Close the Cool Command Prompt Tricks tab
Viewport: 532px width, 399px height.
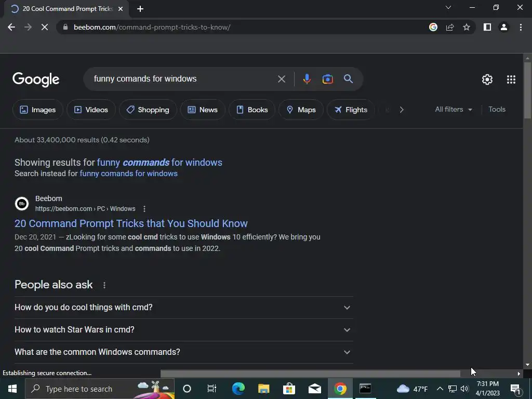[x=121, y=9]
